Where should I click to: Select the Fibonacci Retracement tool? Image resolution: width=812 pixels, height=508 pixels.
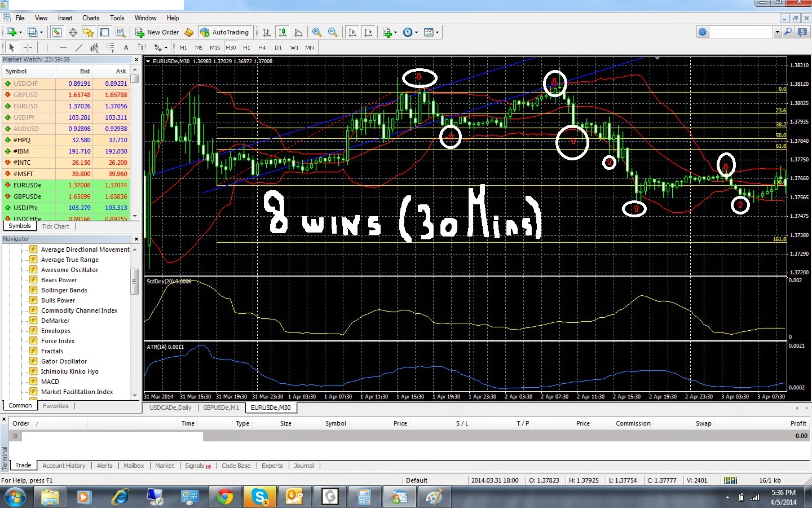pyautogui.click(x=110, y=47)
